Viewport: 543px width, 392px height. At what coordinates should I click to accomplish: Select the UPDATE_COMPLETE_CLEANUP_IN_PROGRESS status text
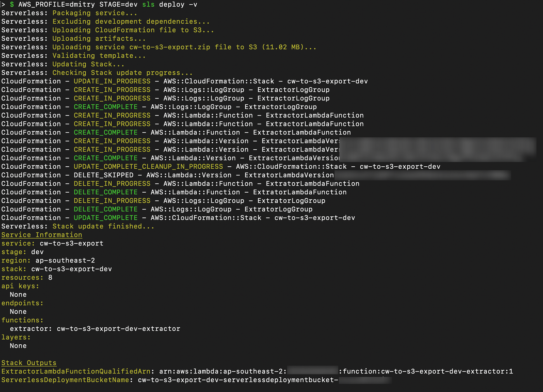click(148, 167)
